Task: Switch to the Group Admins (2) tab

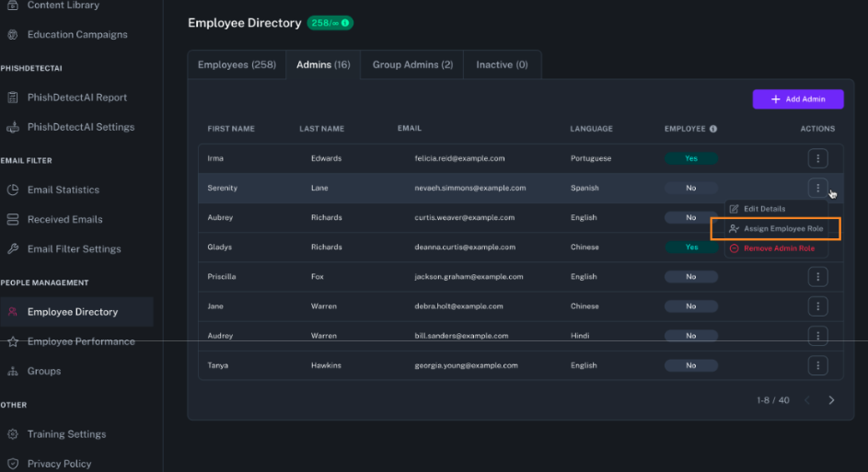Action: 412,65
